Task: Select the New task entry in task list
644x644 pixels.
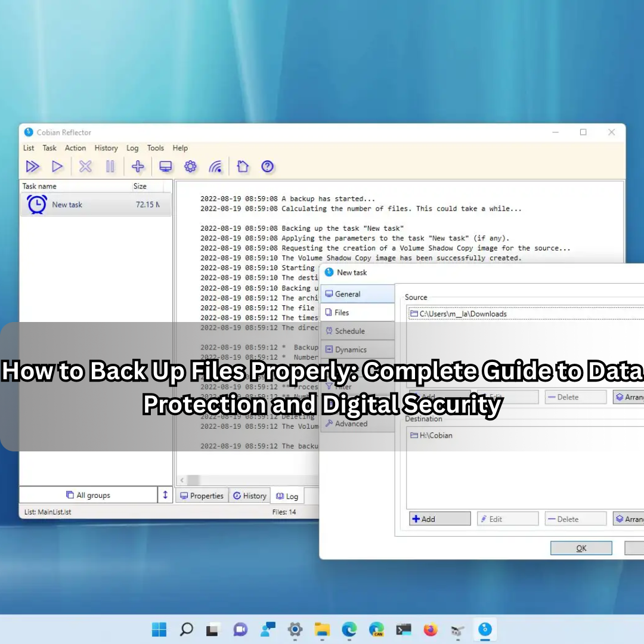Action: (67, 205)
